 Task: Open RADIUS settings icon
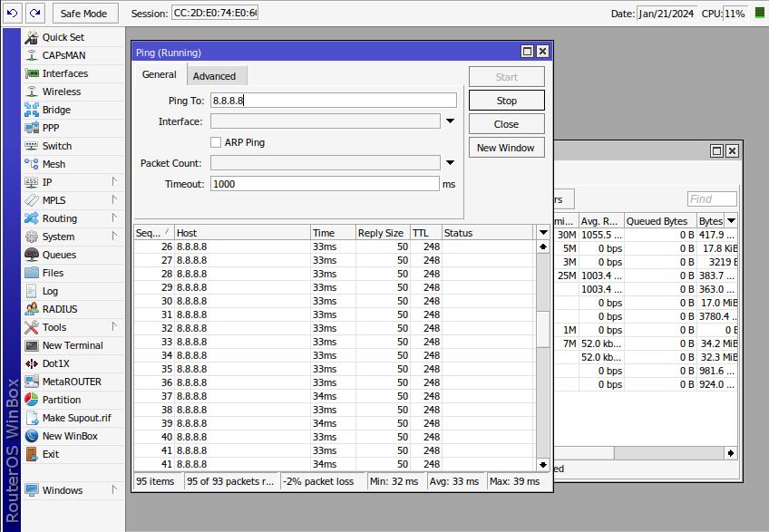click(x=32, y=309)
